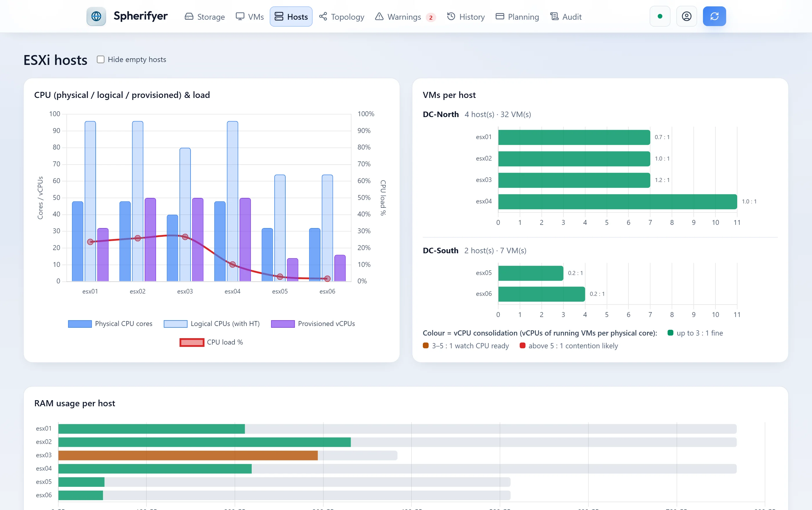Image resolution: width=812 pixels, height=510 pixels.
Task: Click 'RAM usage per host' title
Action: [75, 403]
